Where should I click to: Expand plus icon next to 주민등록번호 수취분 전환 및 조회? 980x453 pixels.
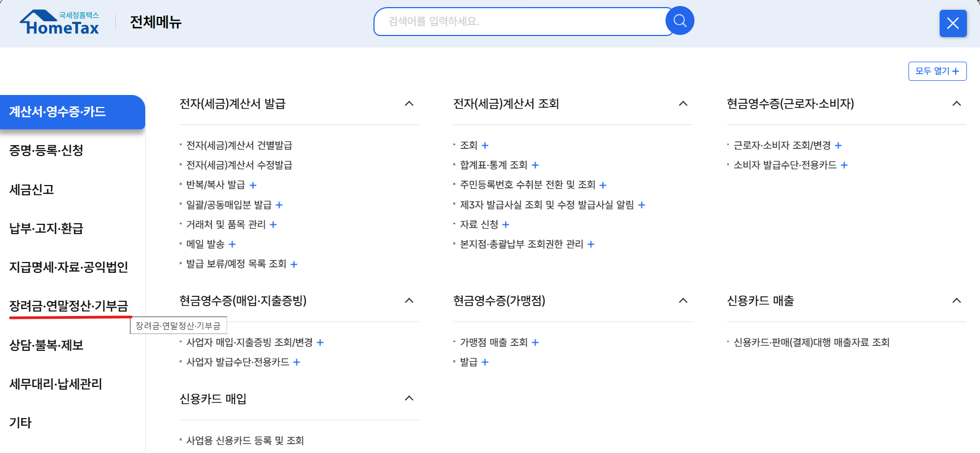(x=603, y=186)
